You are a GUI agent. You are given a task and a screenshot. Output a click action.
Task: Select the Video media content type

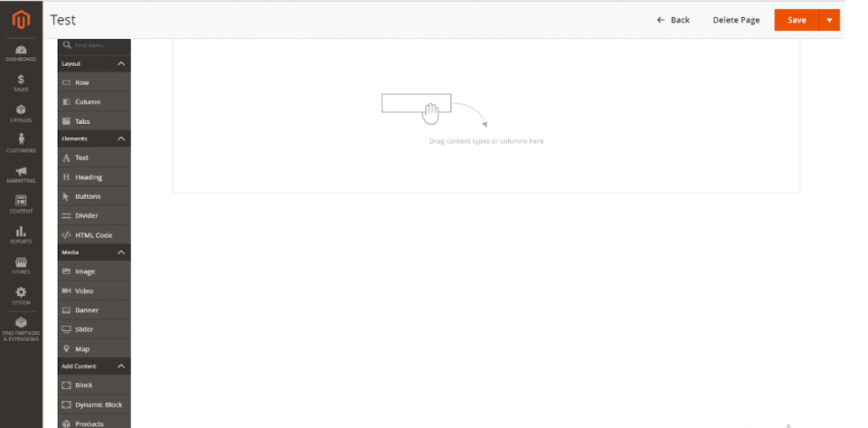[x=94, y=290]
